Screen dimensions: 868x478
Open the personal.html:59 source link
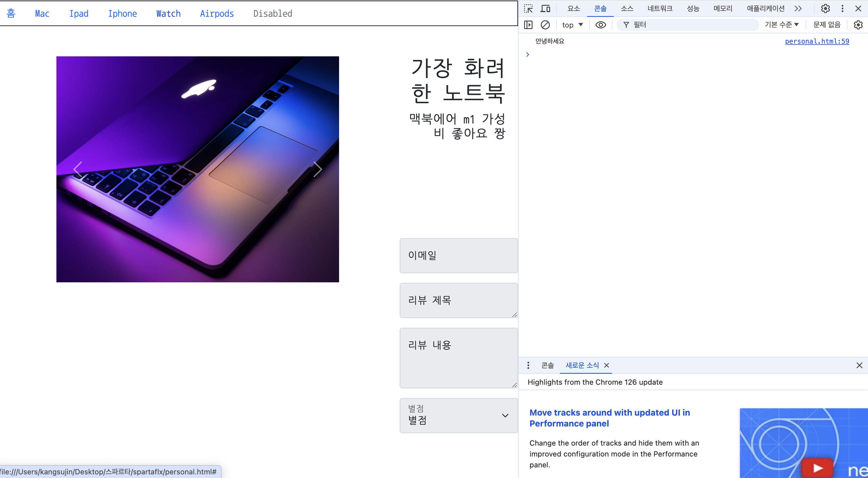tap(817, 41)
